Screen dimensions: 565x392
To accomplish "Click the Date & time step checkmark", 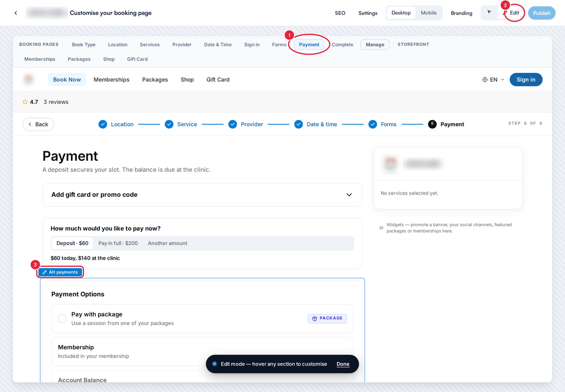I will (x=299, y=124).
